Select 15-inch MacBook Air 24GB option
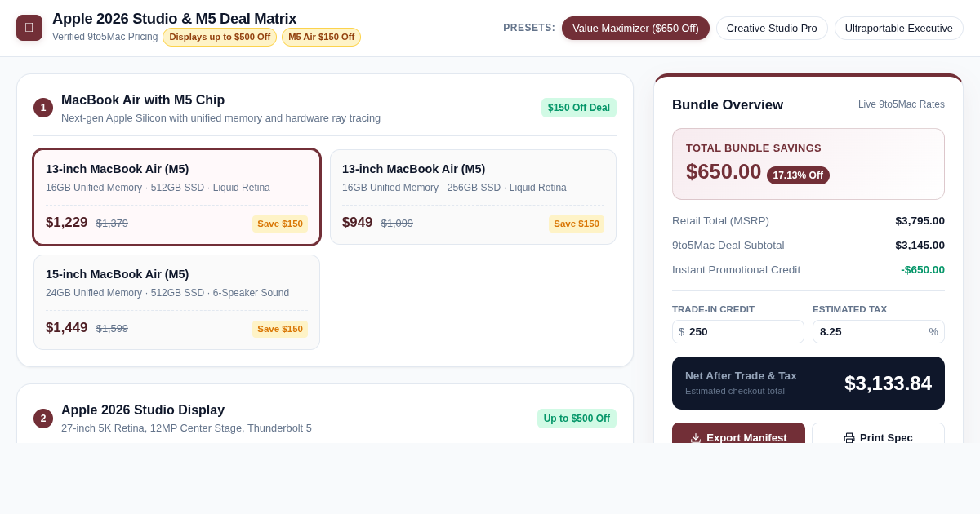The width and height of the screenshot is (980, 514). [176, 302]
